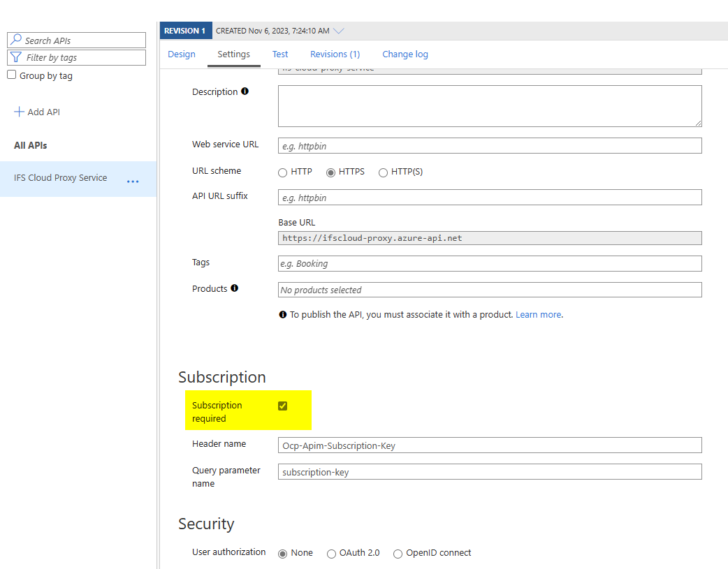Open the Products selection field
The width and height of the screenshot is (728, 569).
[x=489, y=290]
